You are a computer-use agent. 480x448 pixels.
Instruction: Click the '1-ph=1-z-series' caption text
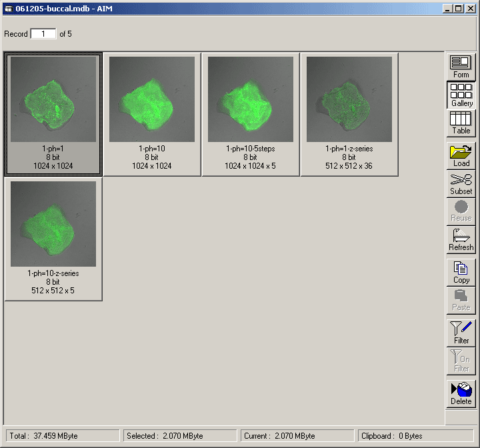[x=349, y=149]
